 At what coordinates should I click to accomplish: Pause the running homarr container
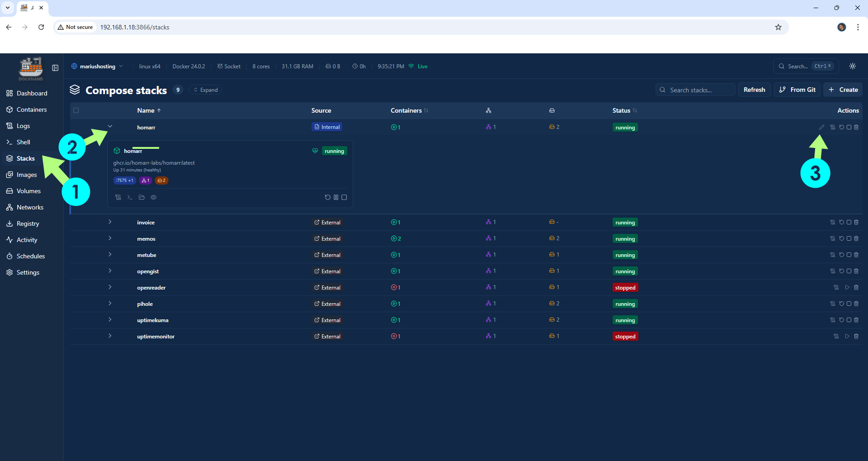pos(336,197)
